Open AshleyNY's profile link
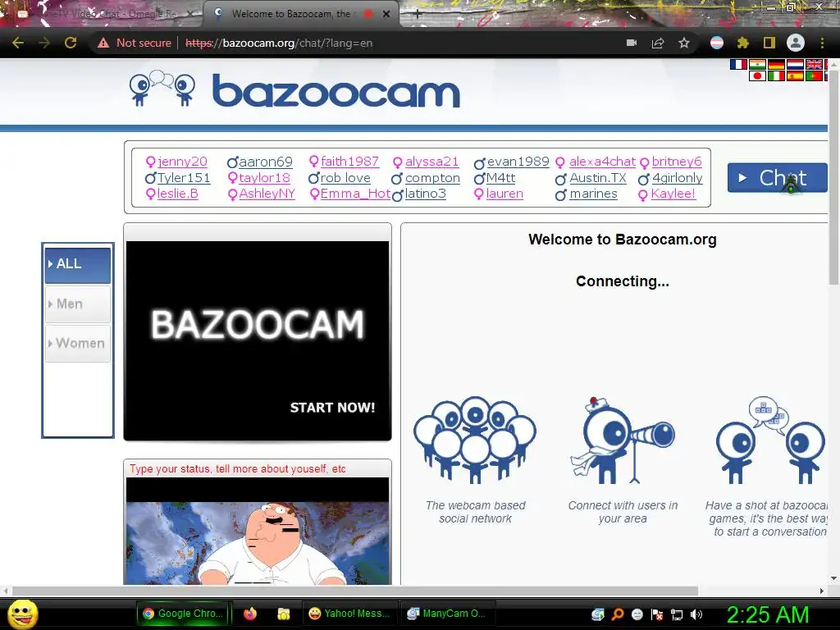Viewport: 840px width, 630px height. pyautogui.click(x=267, y=194)
